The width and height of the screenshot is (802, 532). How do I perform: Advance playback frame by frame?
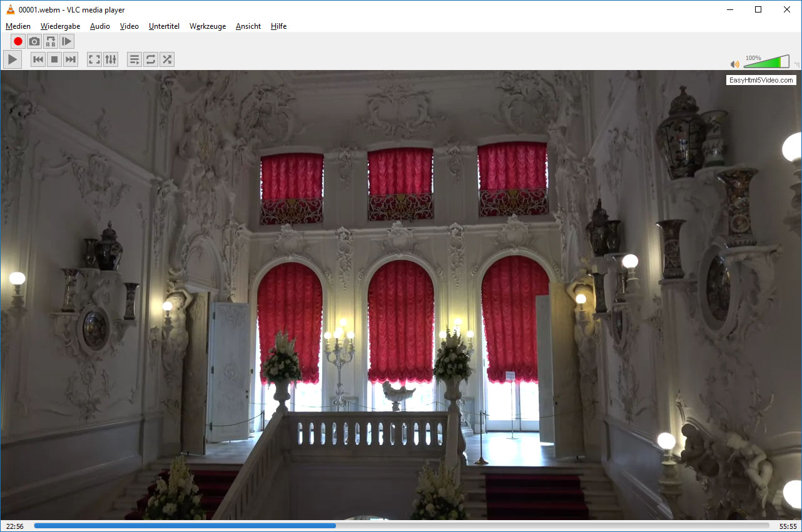click(x=67, y=42)
